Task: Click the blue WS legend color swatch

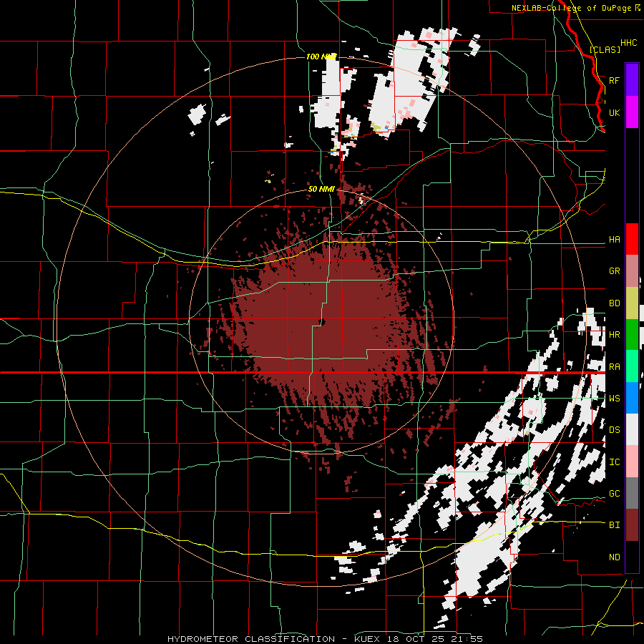Action: [x=632, y=398]
